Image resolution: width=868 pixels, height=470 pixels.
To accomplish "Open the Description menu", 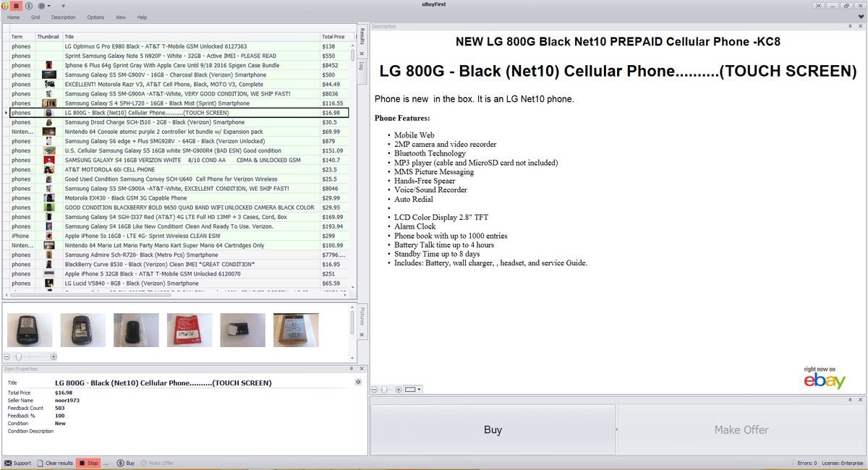I will pyautogui.click(x=64, y=17).
